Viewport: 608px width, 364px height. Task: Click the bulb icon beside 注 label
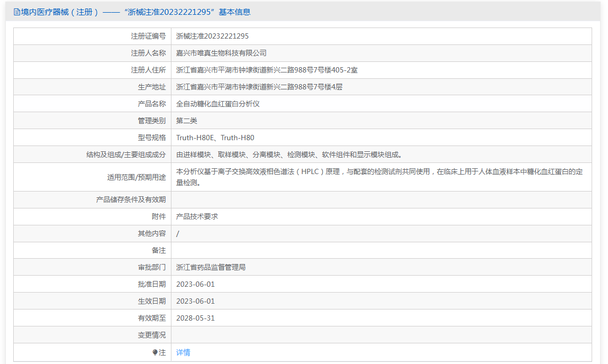click(x=155, y=352)
